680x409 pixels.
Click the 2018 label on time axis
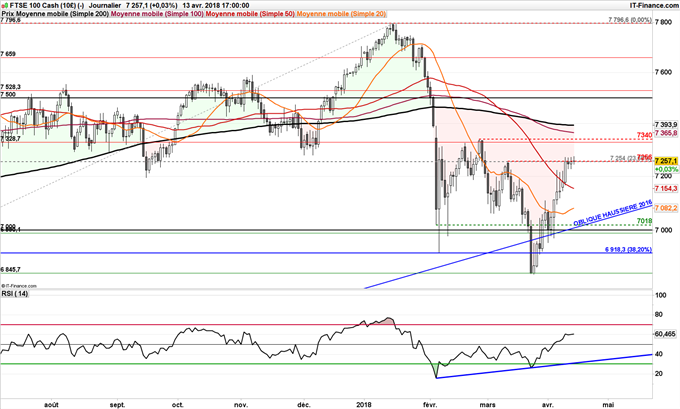(x=365, y=405)
